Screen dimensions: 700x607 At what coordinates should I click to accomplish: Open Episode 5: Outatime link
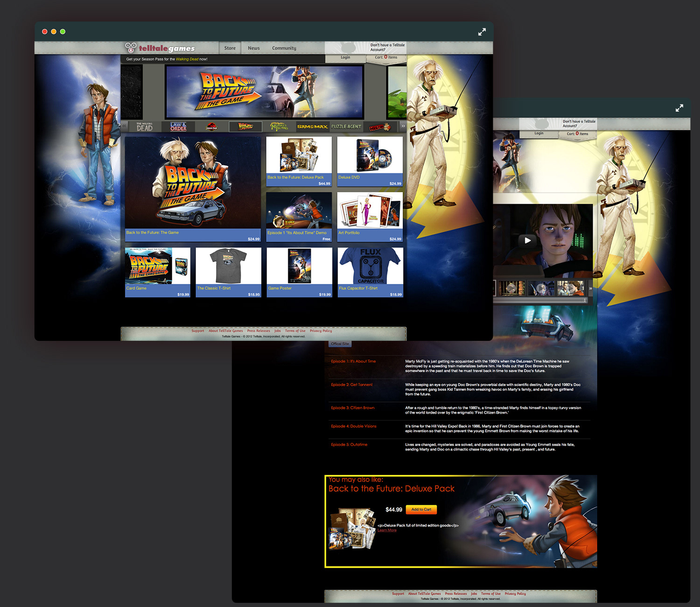pyautogui.click(x=349, y=445)
